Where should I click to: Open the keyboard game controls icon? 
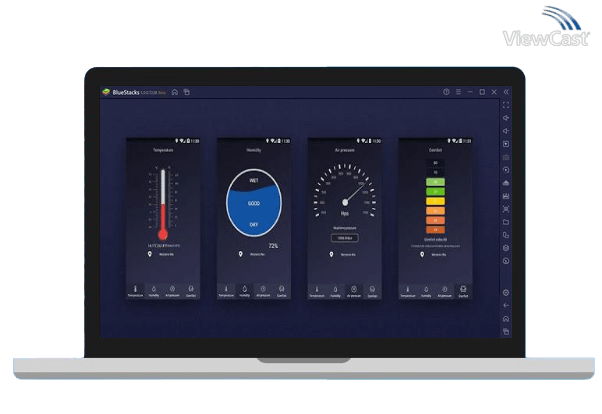tap(506, 157)
